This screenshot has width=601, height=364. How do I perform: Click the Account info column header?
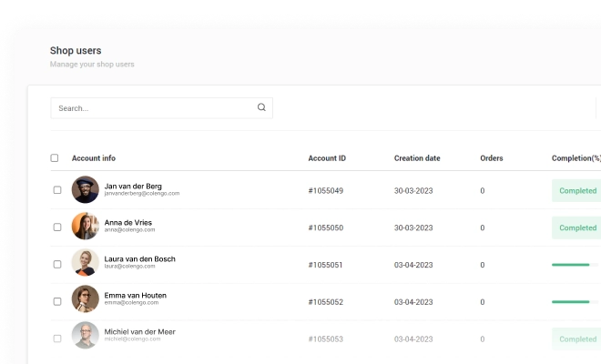tap(94, 158)
